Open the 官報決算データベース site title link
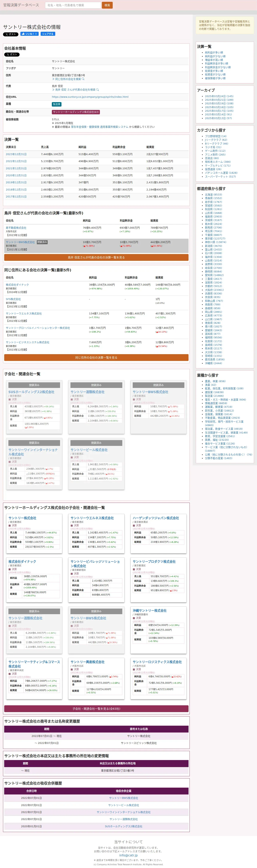Screen dimensions: 257x868 click(x=21, y=5)
